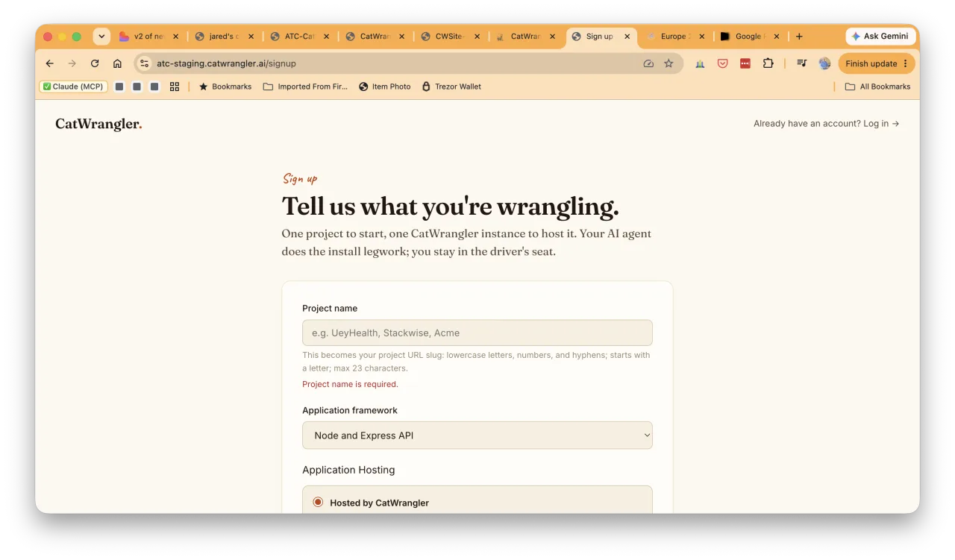Select the Hosted by CatWrangler radio button
The height and width of the screenshot is (560, 955).
[318, 503]
